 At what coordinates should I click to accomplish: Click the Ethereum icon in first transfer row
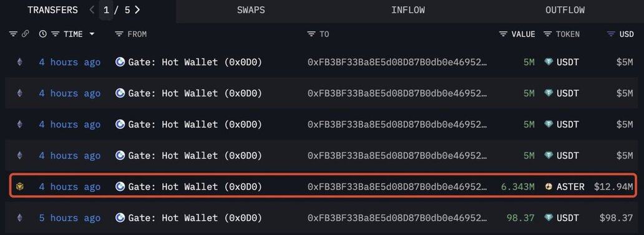(x=20, y=62)
